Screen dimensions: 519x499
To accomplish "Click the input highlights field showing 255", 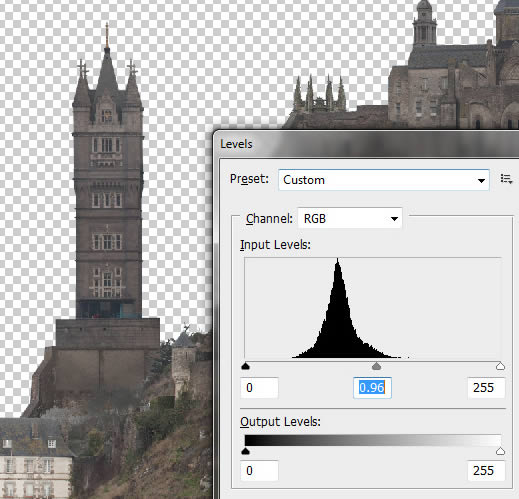I will click(x=486, y=388).
